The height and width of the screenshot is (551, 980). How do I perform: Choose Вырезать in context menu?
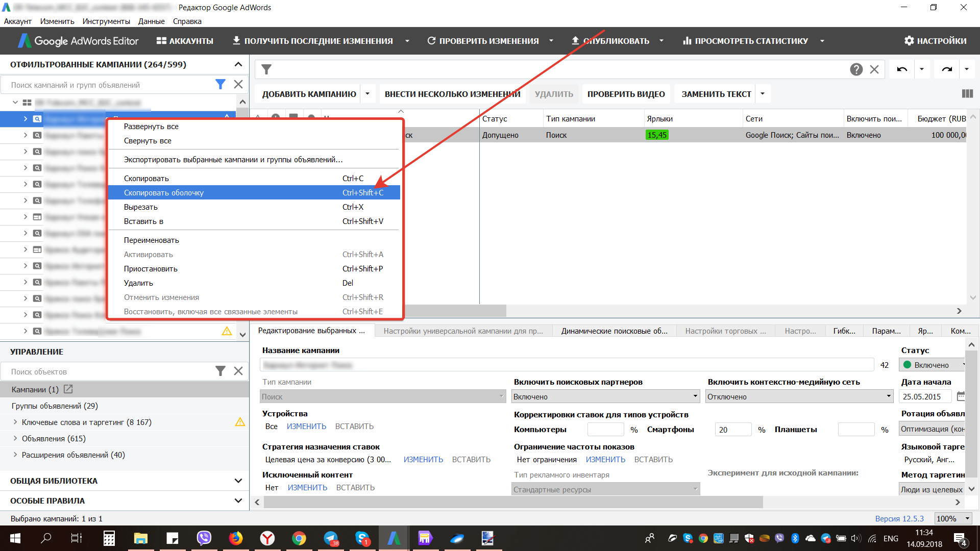254,207
